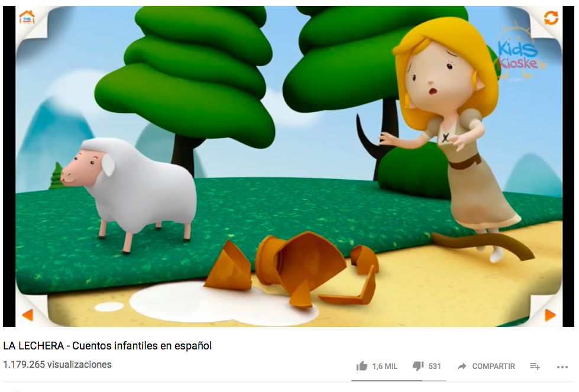Click the 1.179.265 visualizaciones count
Viewport: 579px width, 392px height.
(x=57, y=365)
